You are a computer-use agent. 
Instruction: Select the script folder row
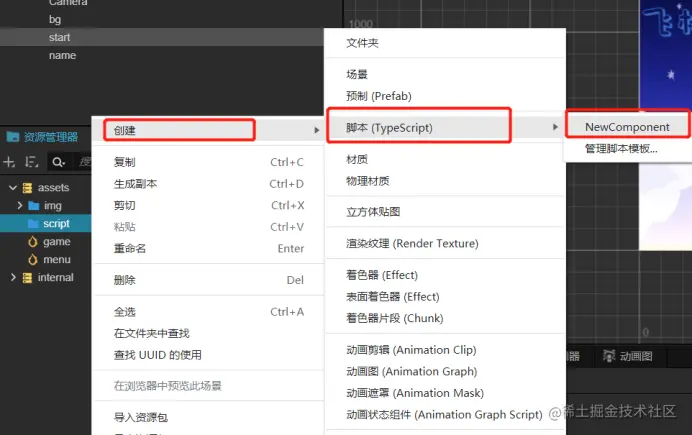pyautogui.click(x=46, y=224)
